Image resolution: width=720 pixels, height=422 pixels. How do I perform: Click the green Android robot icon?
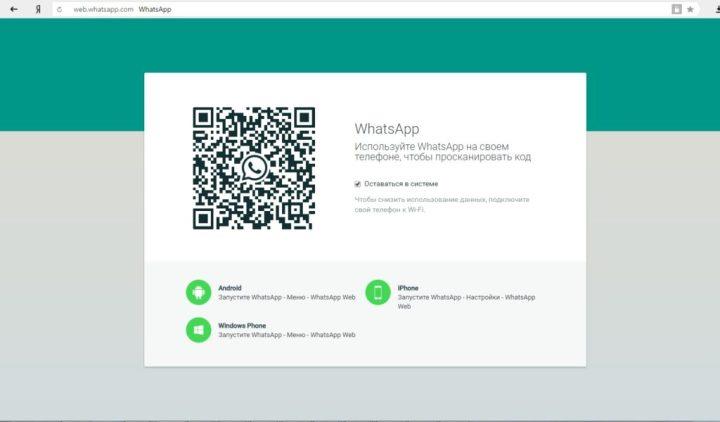tap(198, 292)
